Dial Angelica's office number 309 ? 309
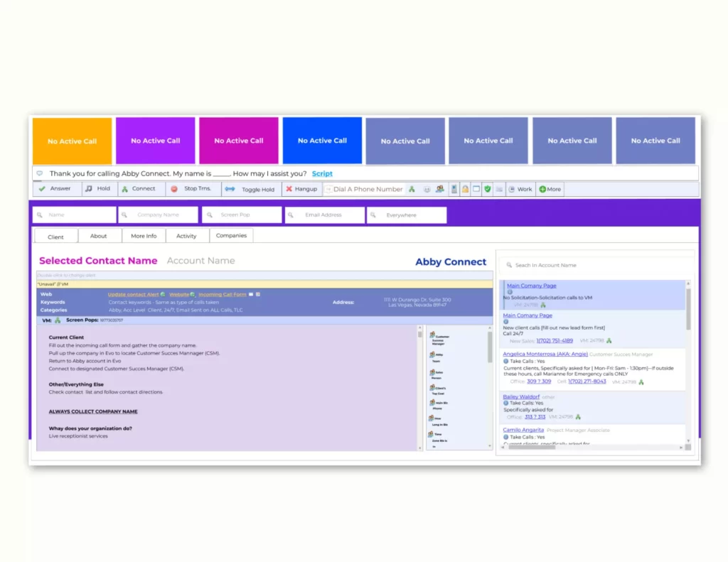 (x=539, y=382)
